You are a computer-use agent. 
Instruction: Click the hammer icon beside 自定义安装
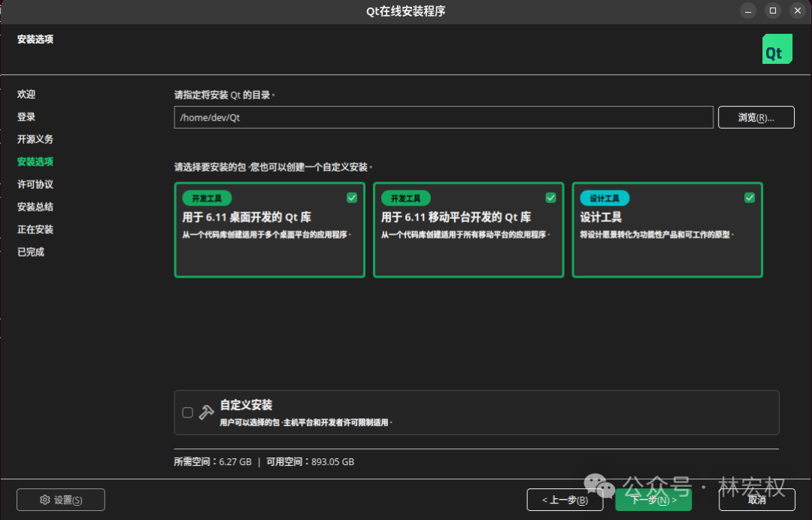pyautogui.click(x=206, y=412)
